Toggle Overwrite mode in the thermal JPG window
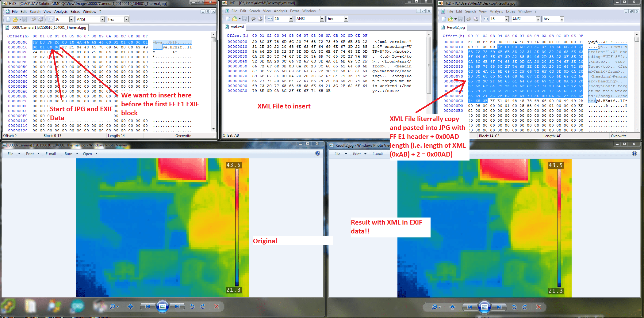The height and width of the screenshot is (318, 644). [x=183, y=135]
